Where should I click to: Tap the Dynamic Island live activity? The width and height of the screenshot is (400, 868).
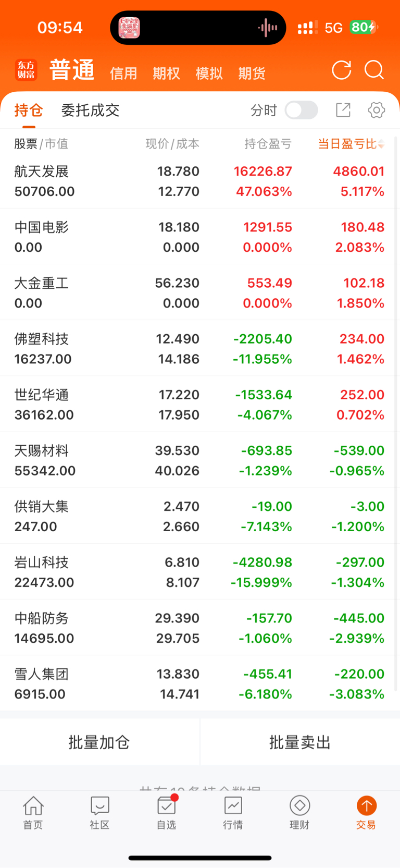coord(198,28)
